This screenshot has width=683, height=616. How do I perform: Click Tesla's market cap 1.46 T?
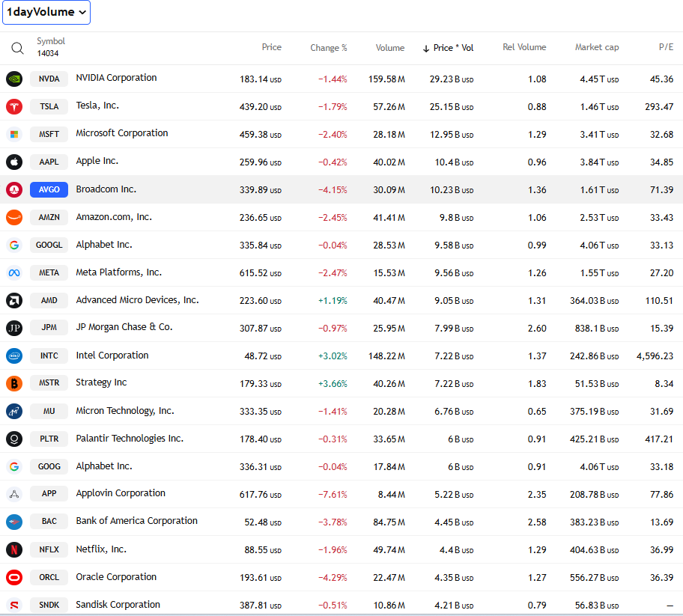tap(599, 106)
